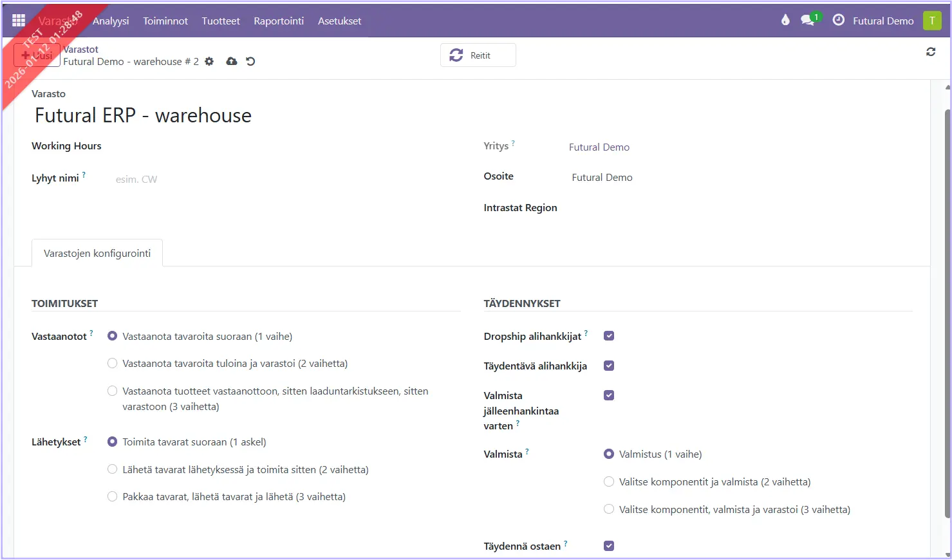Disable the Täydennä ostaen checkbox
952x560 pixels.
[609, 546]
